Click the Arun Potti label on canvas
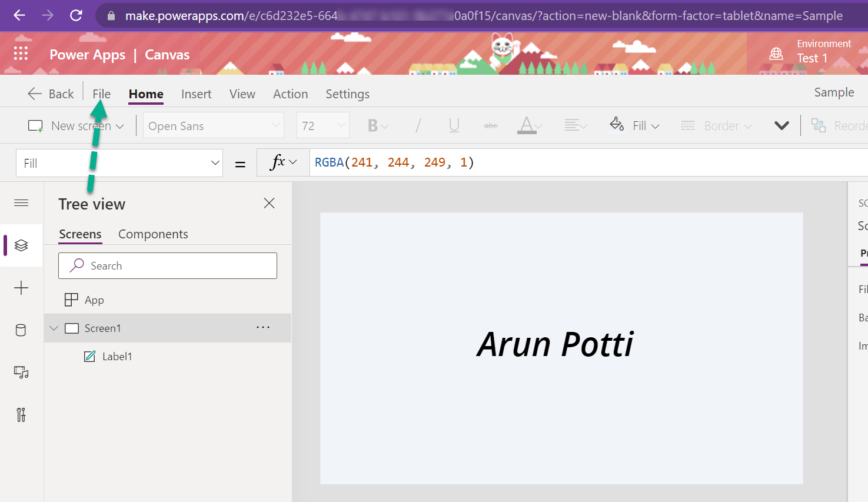Viewport: 868px width, 502px height. (x=555, y=344)
